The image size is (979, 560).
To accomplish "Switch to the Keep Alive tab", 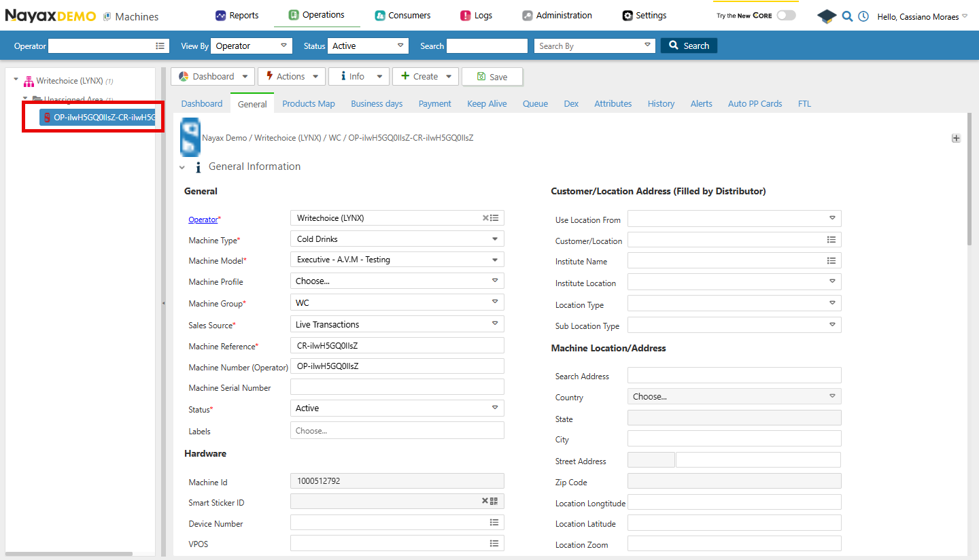I will click(487, 103).
